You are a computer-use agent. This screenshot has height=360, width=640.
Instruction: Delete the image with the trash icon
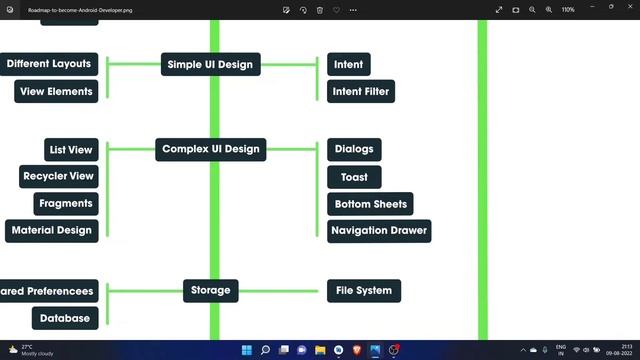coord(320,10)
